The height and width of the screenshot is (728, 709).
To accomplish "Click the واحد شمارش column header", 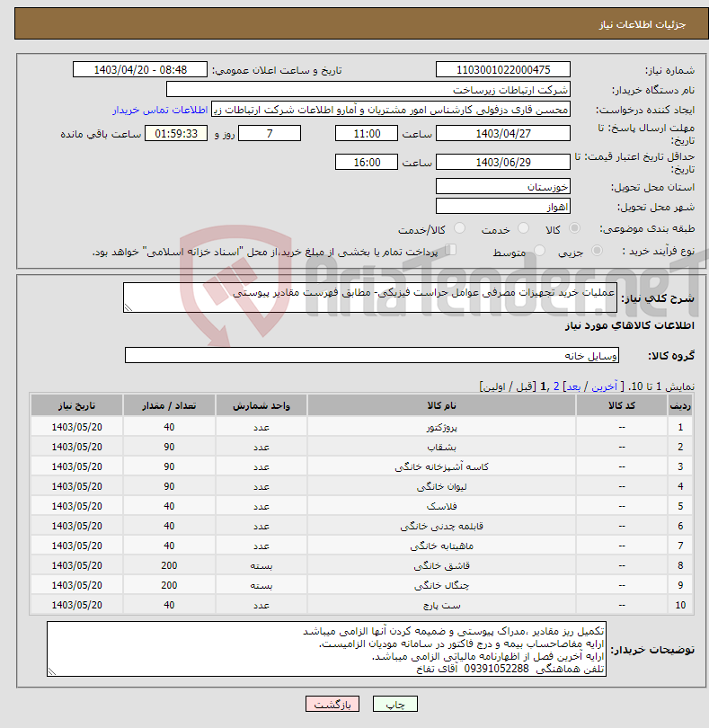I will tap(261, 405).
